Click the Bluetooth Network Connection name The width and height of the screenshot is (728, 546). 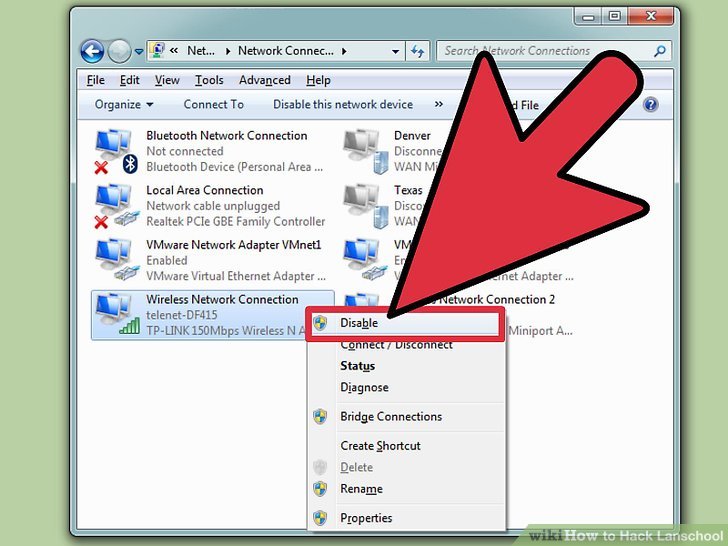[227, 136]
